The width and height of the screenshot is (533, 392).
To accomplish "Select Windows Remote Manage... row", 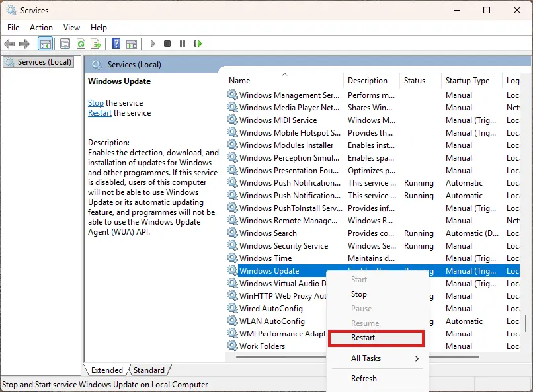I will pyautogui.click(x=372, y=221).
